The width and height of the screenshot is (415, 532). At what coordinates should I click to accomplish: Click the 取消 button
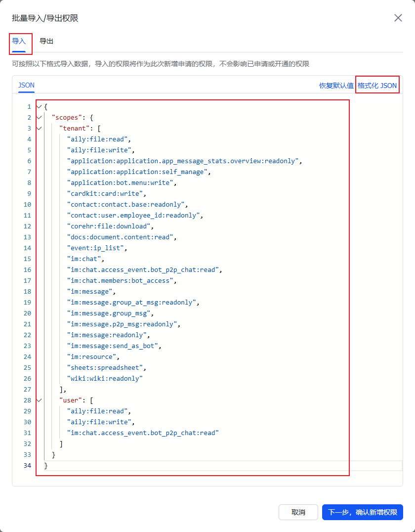pos(298,512)
